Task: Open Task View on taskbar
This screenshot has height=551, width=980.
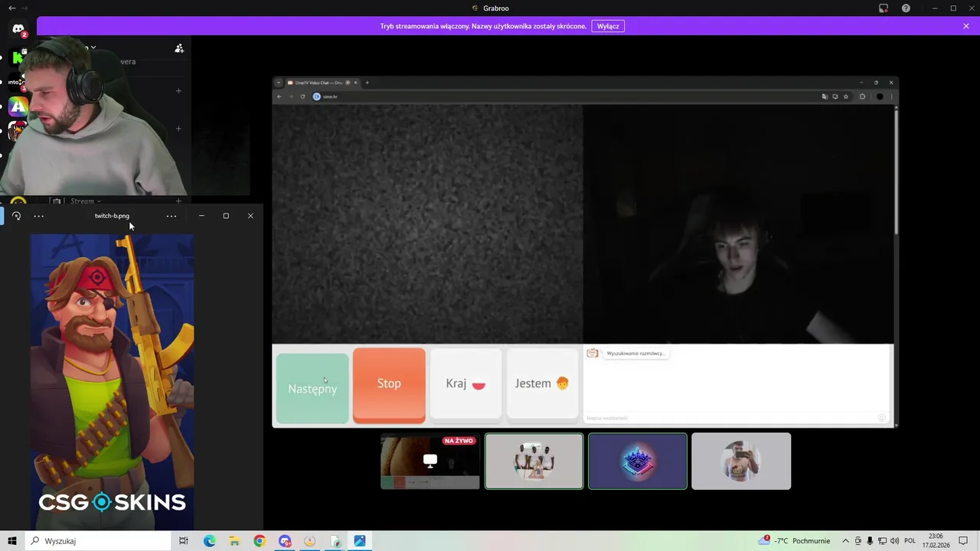Action: 184,541
